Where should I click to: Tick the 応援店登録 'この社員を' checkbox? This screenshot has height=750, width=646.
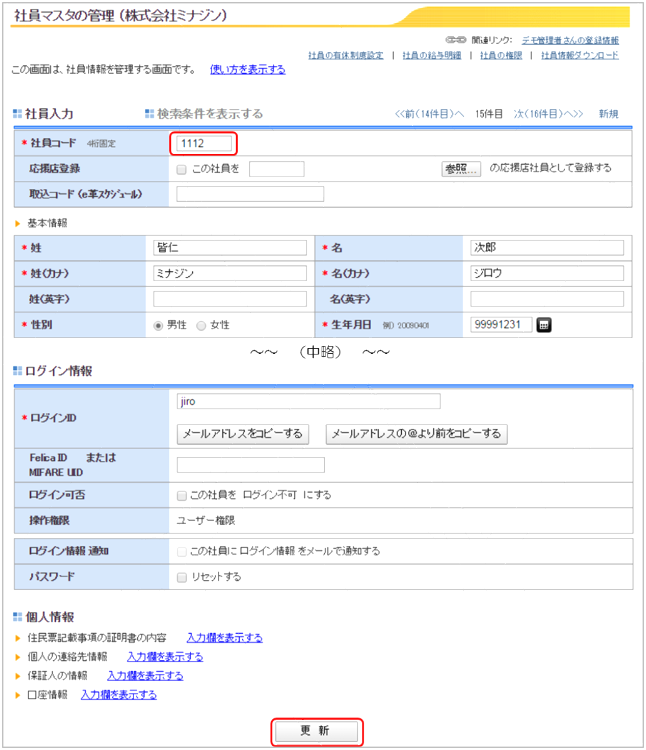pos(181,169)
